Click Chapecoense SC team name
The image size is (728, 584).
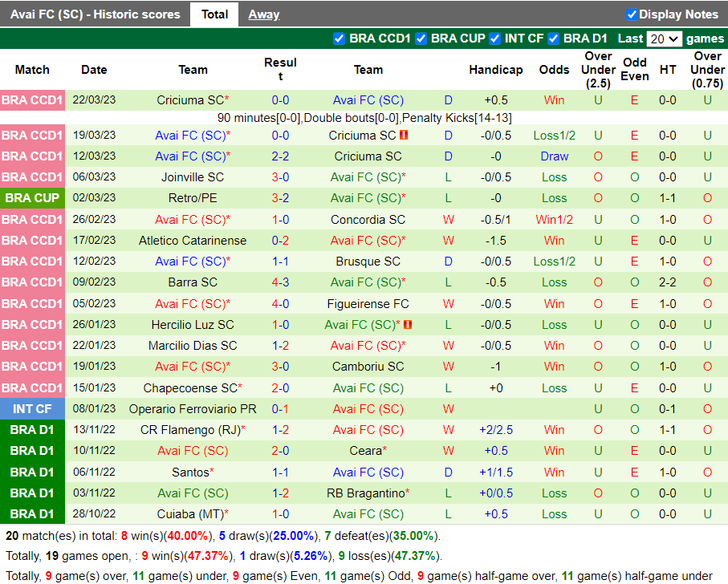click(191, 388)
